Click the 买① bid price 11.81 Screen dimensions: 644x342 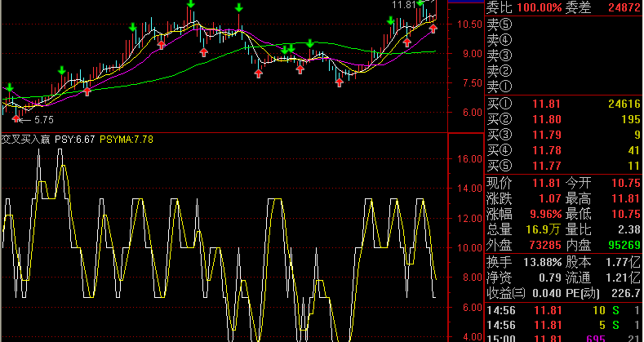coord(546,104)
